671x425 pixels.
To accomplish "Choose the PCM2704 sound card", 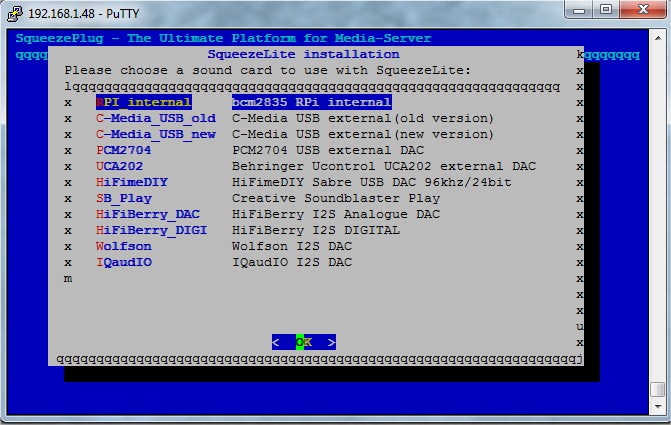I will point(124,150).
